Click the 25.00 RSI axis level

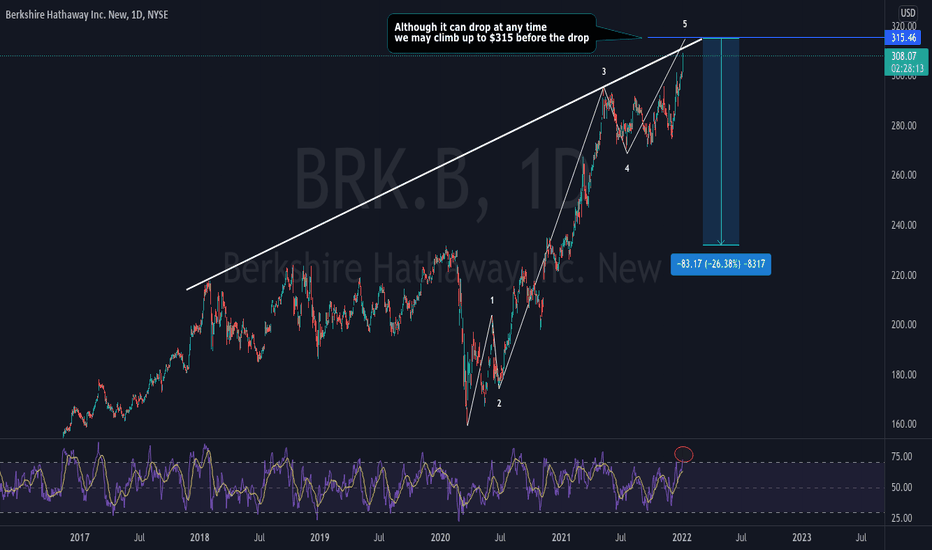(x=902, y=518)
